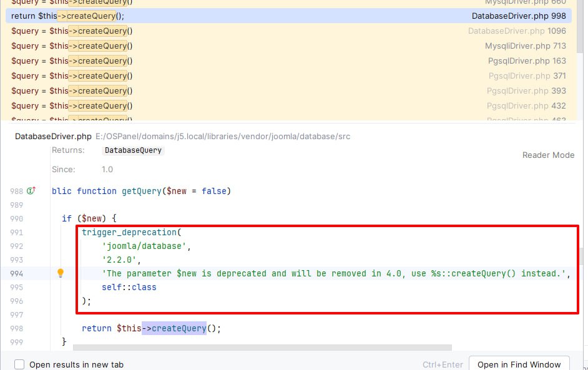Click the DatabaseQuery return type in the doc

(x=133, y=150)
